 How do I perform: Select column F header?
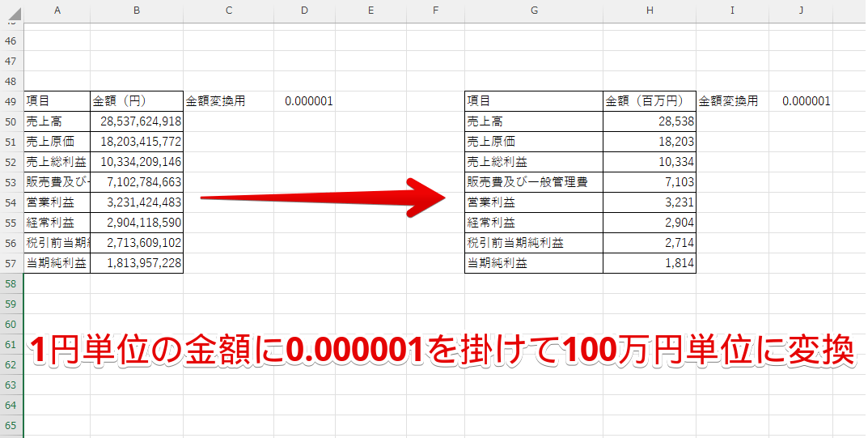436,11
